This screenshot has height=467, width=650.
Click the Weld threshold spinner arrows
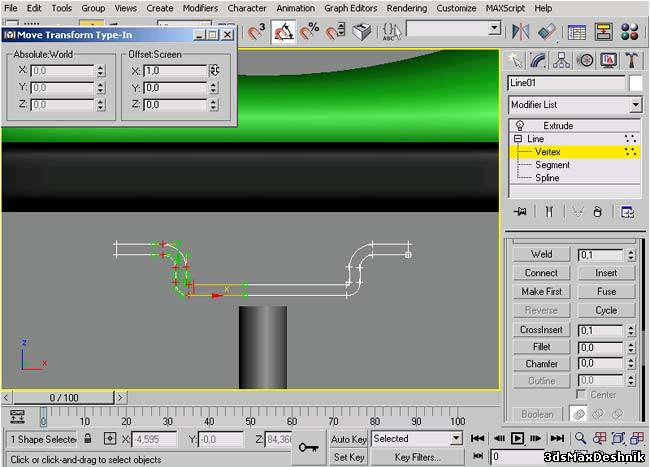click(631, 254)
